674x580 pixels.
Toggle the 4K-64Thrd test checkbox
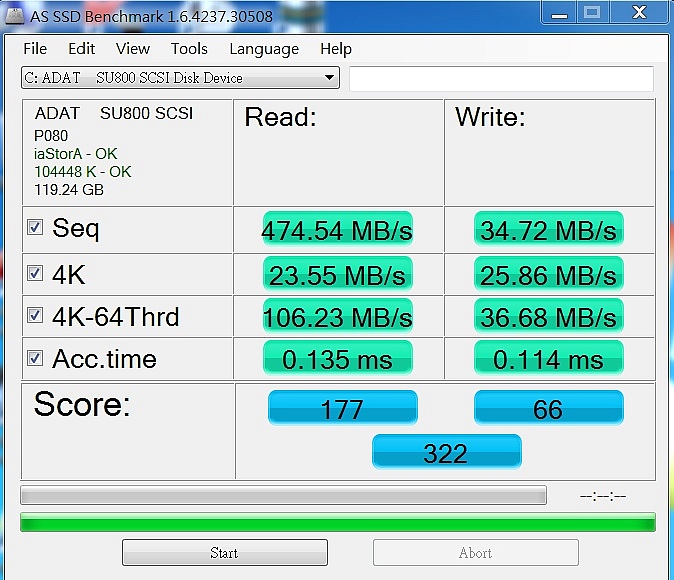click(35, 315)
